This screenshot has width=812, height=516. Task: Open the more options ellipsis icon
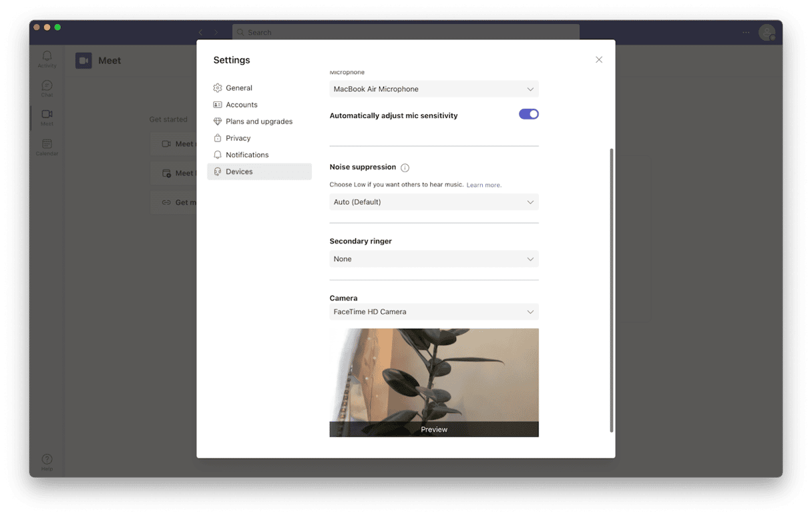pos(746,32)
